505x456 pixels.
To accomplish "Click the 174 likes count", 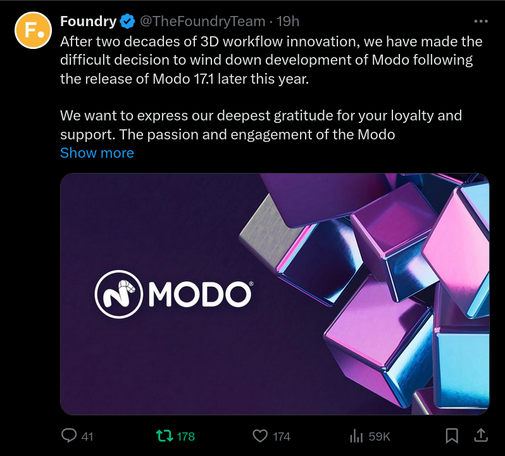I will [281, 436].
